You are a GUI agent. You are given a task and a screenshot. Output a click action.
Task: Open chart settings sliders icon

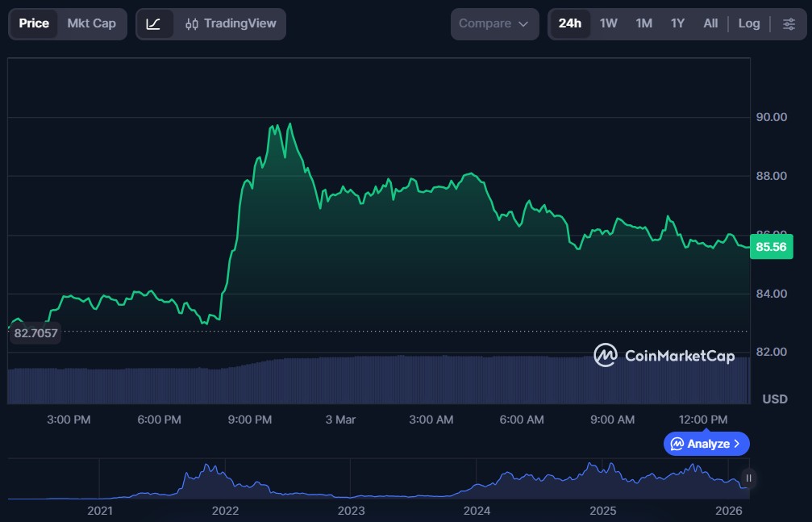(x=788, y=24)
